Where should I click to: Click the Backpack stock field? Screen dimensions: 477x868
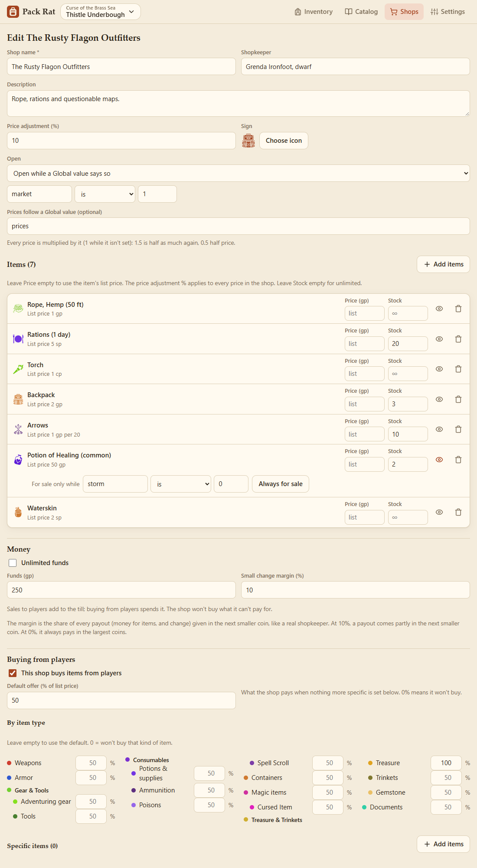408,404
